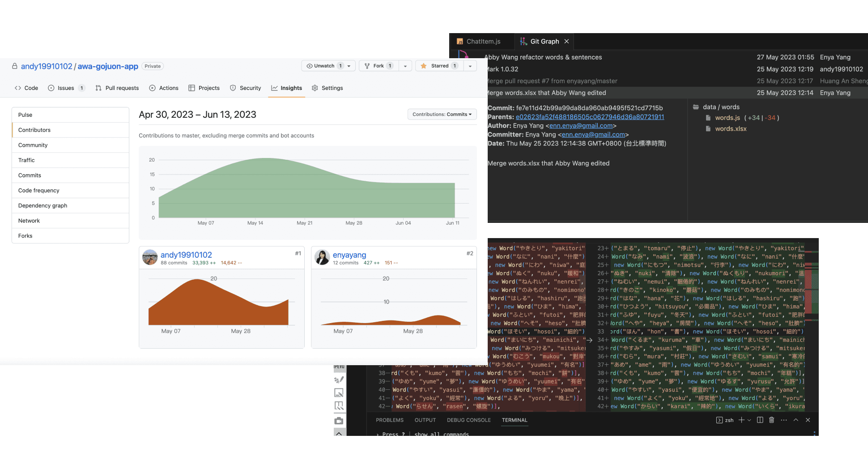The width and height of the screenshot is (868, 469).
Task: Click the zsh terminal shell icon
Action: pyautogui.click(x=719, y=420)
